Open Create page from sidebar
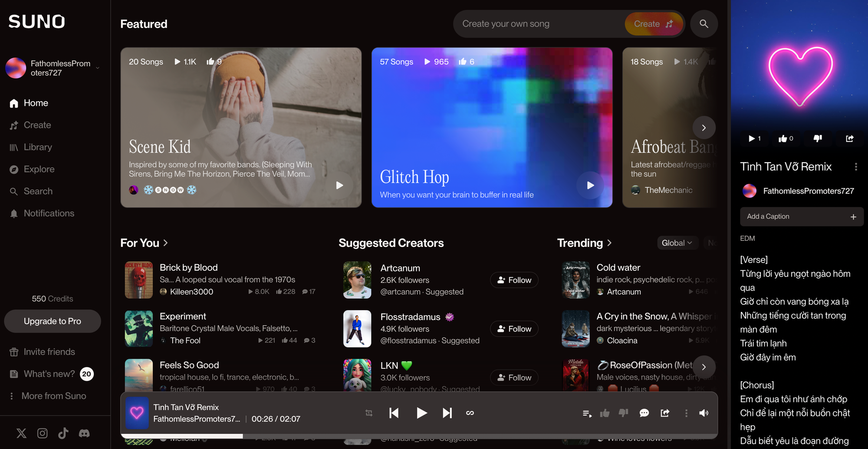 [x=30, y=125]
